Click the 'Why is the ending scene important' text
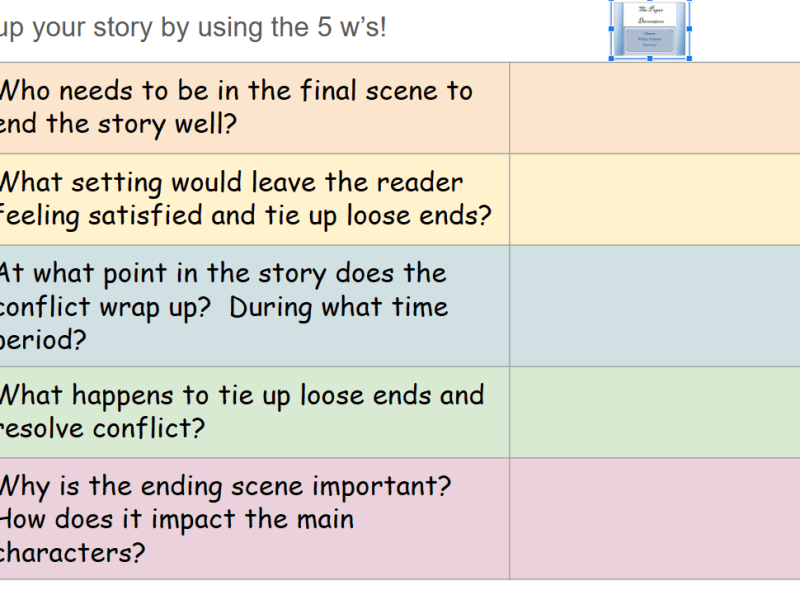The image size is (800, 600). (225, 487)
